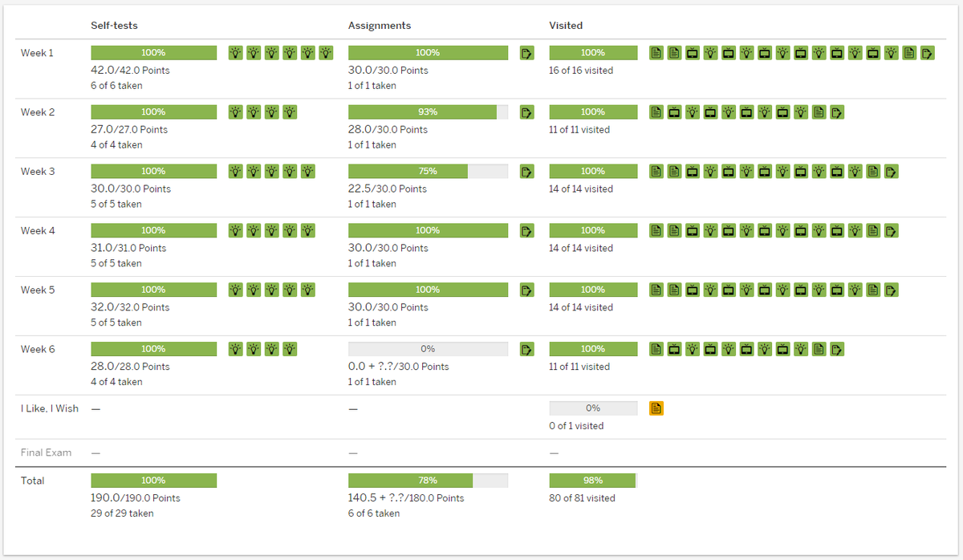Click the "16 of 16 visited" text

pos(581,71)
